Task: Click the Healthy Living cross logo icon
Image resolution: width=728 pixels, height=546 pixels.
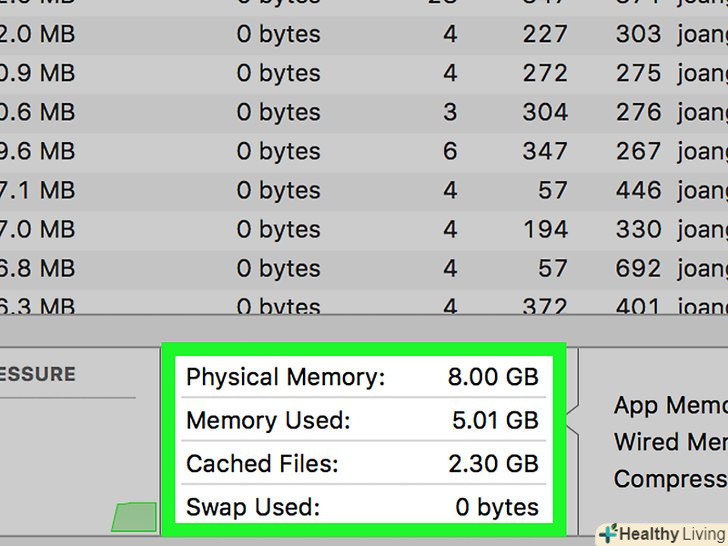Action: point(608,533)
